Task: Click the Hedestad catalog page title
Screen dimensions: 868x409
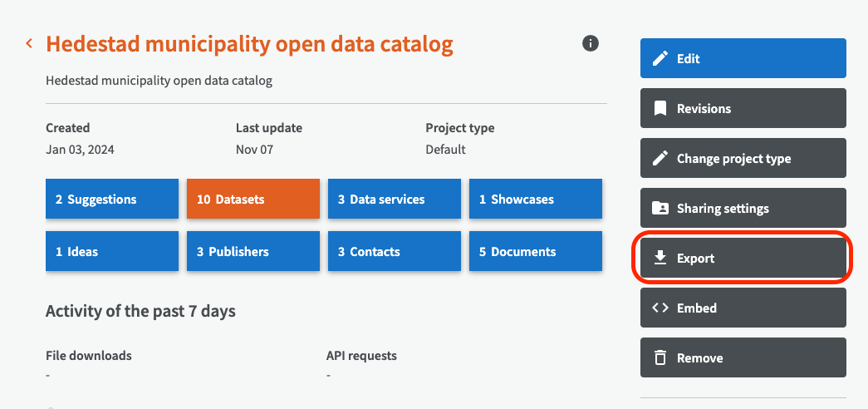Action: [249, 44]
